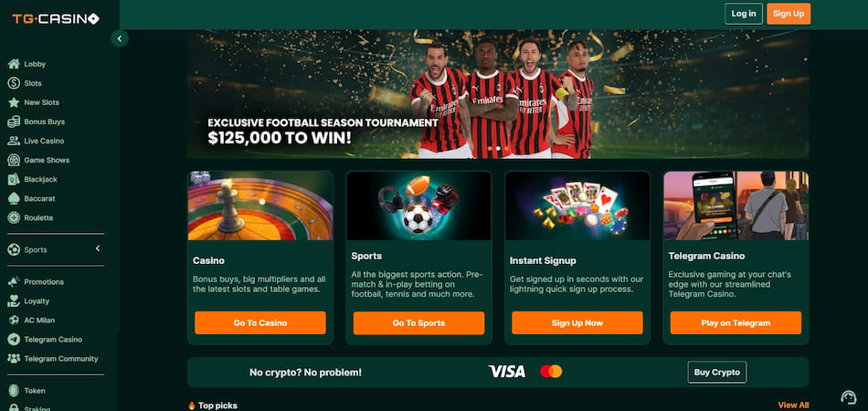The image size is (868, 411).
Task: Click the Baccarat spade icon
Action: pyautogui.click(x=14, y=198)
